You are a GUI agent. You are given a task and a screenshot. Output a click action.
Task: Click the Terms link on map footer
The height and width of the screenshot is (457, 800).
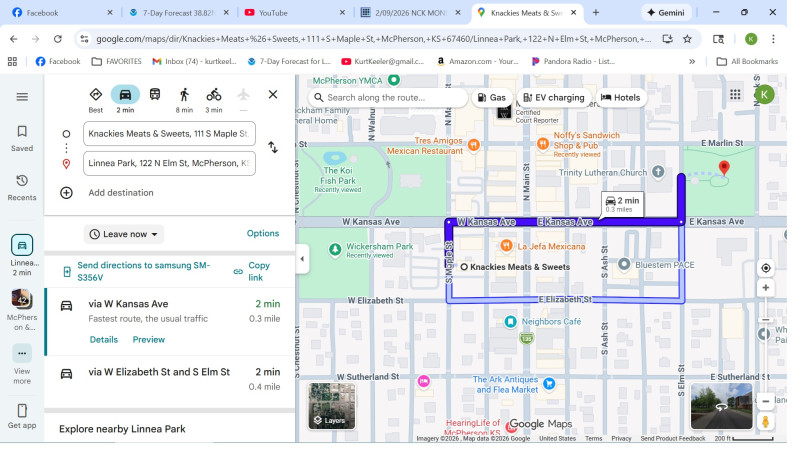593,439
